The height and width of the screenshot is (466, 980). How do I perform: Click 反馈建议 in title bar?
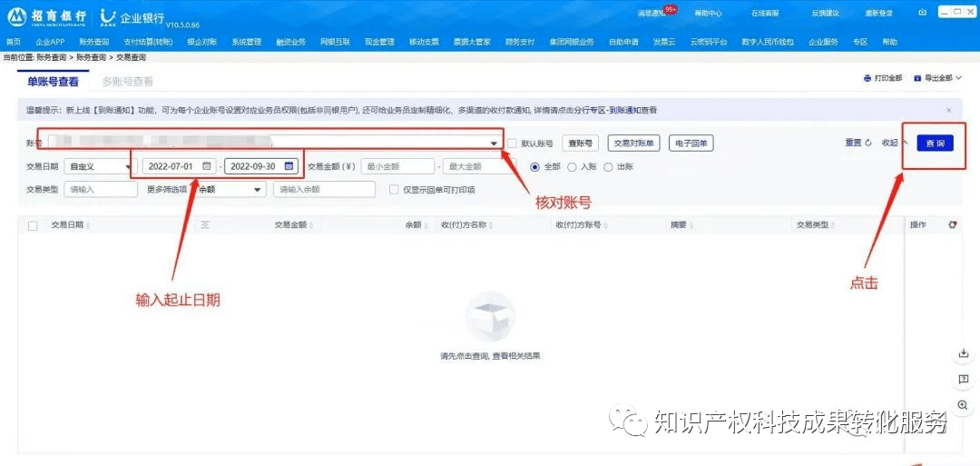coord(825,13)
